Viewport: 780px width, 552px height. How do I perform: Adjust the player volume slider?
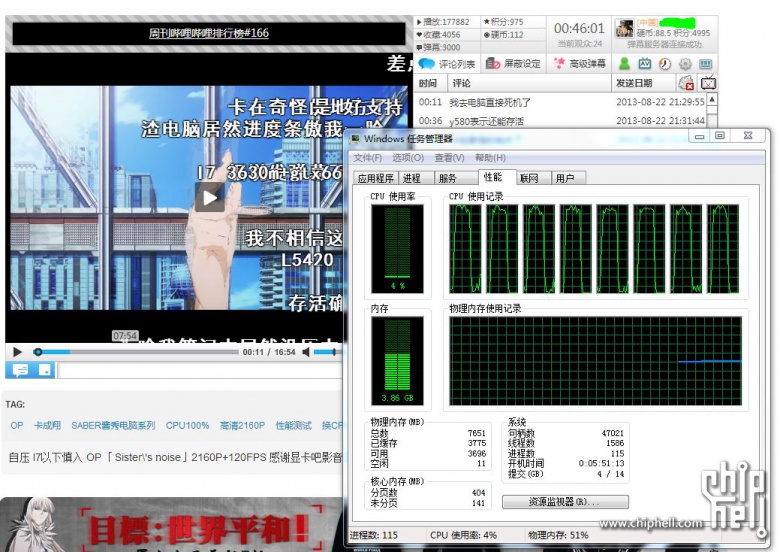[326, 352]
